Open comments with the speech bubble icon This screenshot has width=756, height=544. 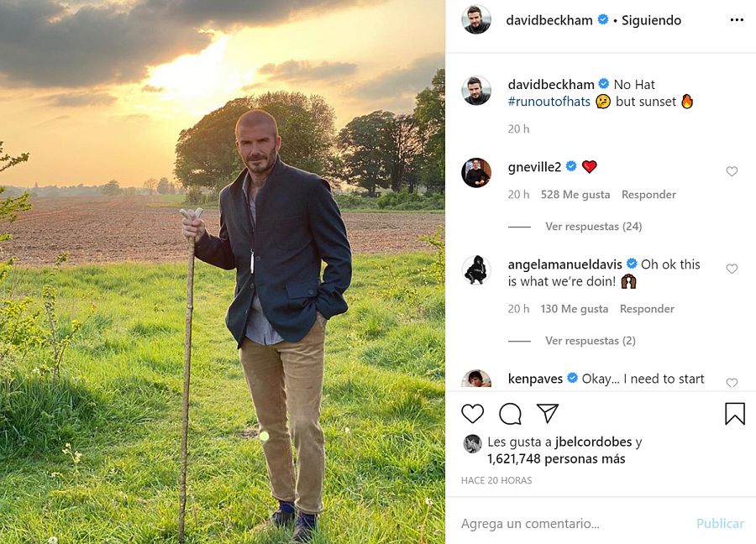tap(511, 413)
